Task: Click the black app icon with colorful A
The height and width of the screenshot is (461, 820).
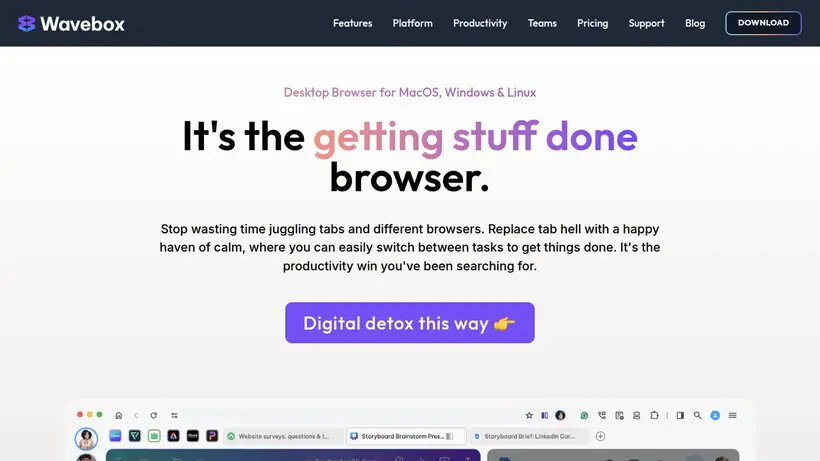Action: [x=173, y=435]
